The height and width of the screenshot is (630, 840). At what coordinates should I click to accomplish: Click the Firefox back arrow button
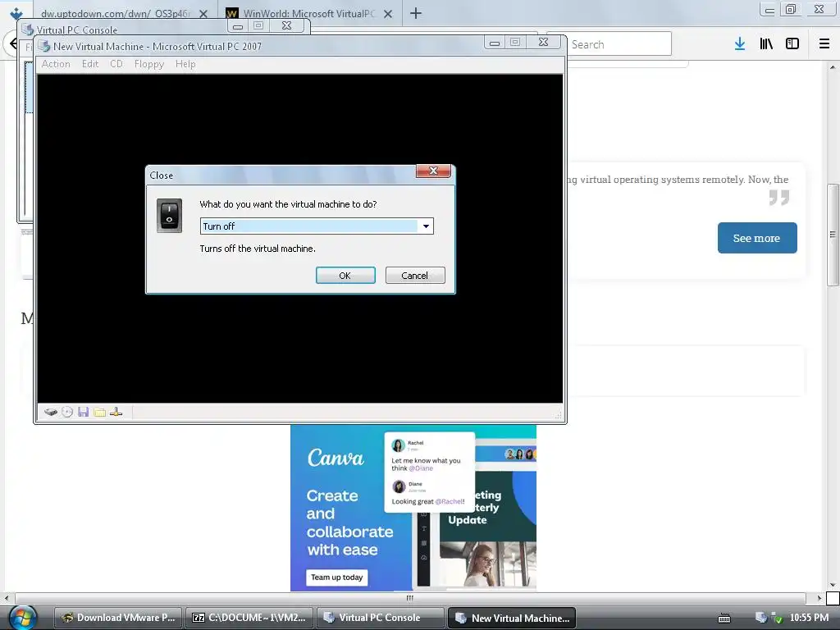[13, 43]
